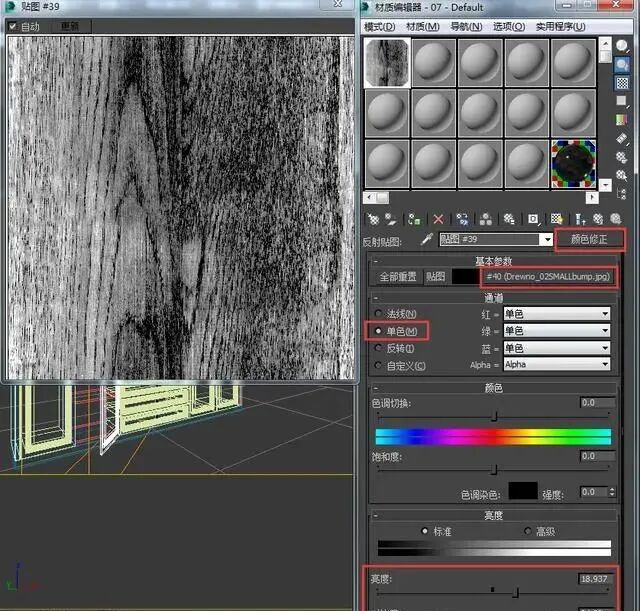The height and width of the screenshot is (611, 640).
Task: Select the colorful checkered sample slot
Action: pyautogui.click(x=573, y=164)
